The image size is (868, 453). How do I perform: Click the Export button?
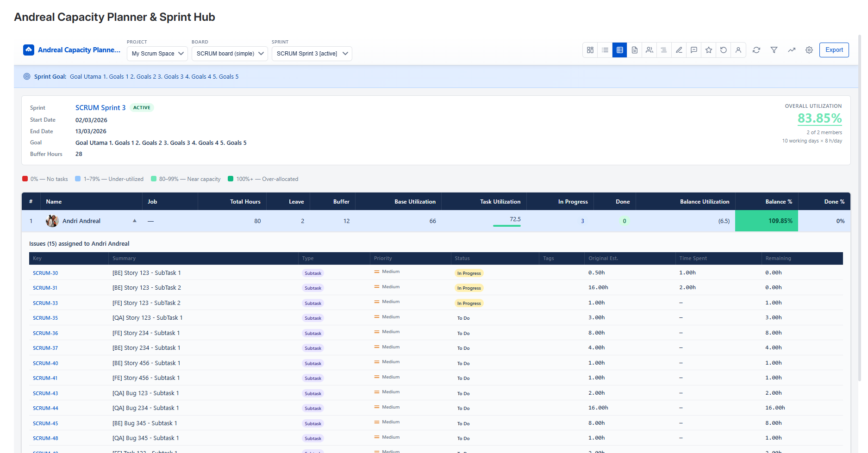pos(834,50)
